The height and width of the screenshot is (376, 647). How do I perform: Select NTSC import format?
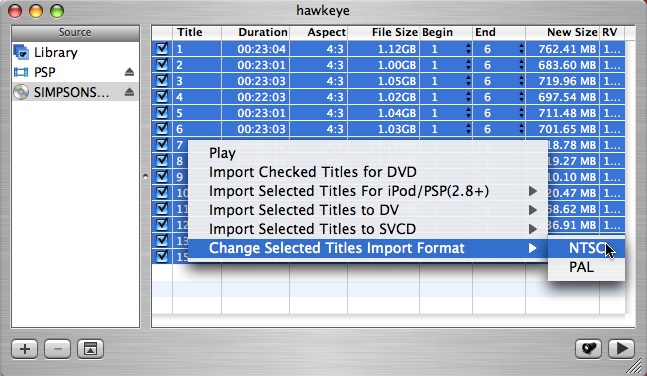[586, 248]
